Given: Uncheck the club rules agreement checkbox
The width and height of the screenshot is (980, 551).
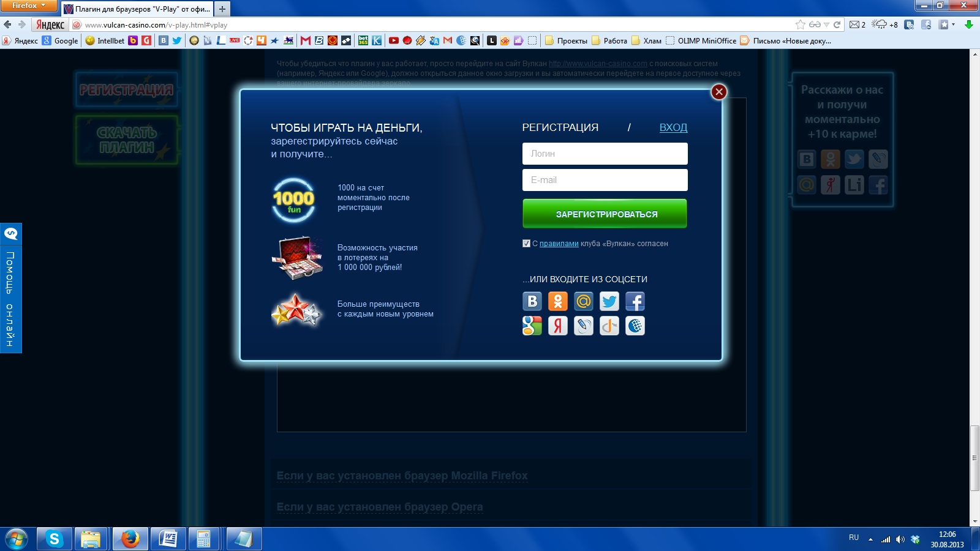Looking at the screenshot, I should [x=526, y=244].
